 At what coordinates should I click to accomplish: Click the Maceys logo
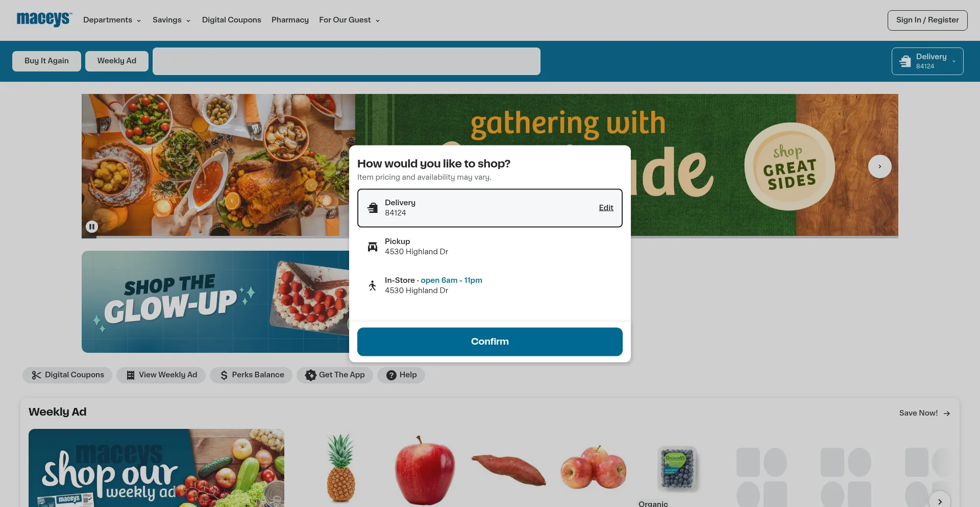(44, 19)
